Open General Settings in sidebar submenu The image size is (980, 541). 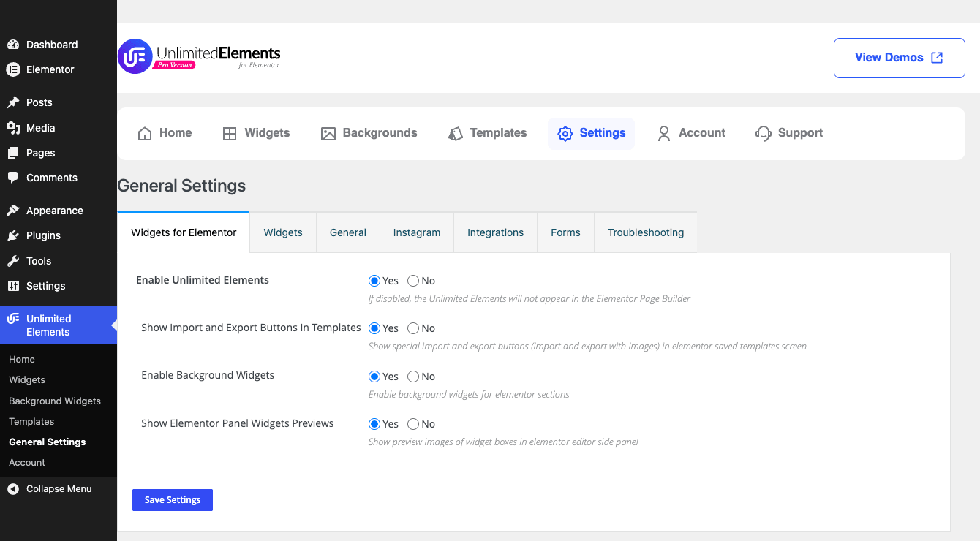coord(48,442)
